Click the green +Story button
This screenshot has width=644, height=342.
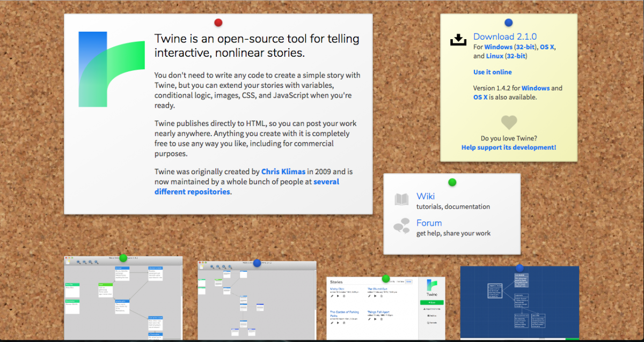click(432, 302)
